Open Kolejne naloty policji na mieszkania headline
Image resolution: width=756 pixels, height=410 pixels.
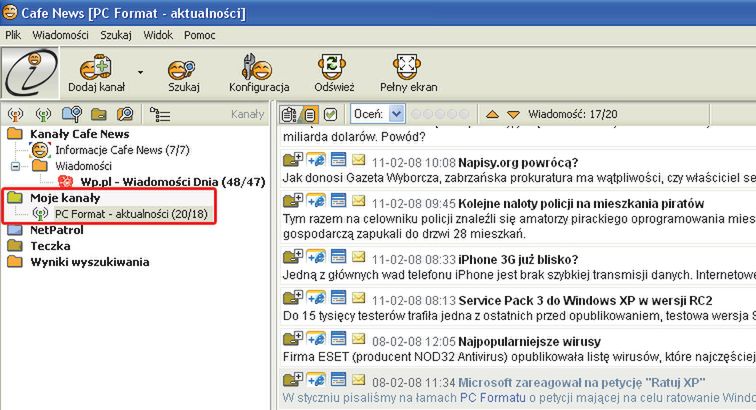click(581, 203)
